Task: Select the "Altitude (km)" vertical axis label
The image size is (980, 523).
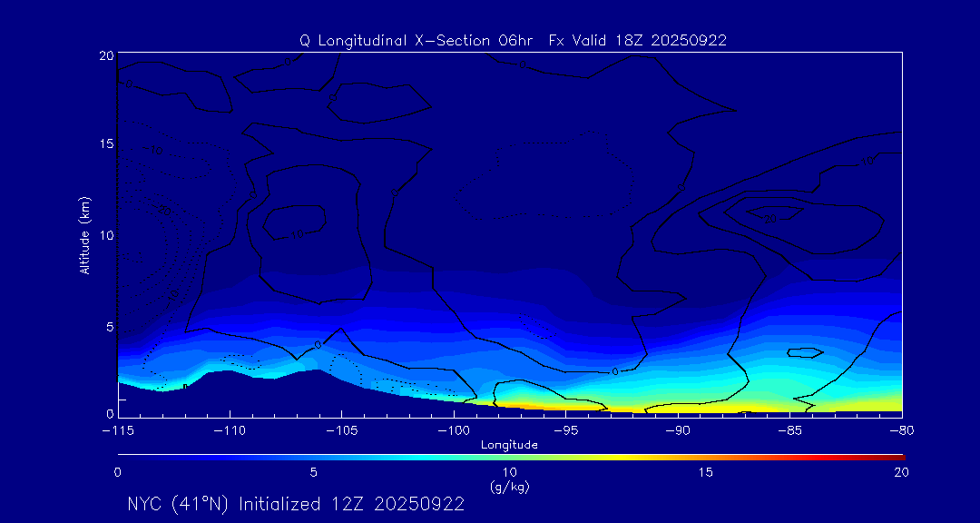Action: (84, 234)
